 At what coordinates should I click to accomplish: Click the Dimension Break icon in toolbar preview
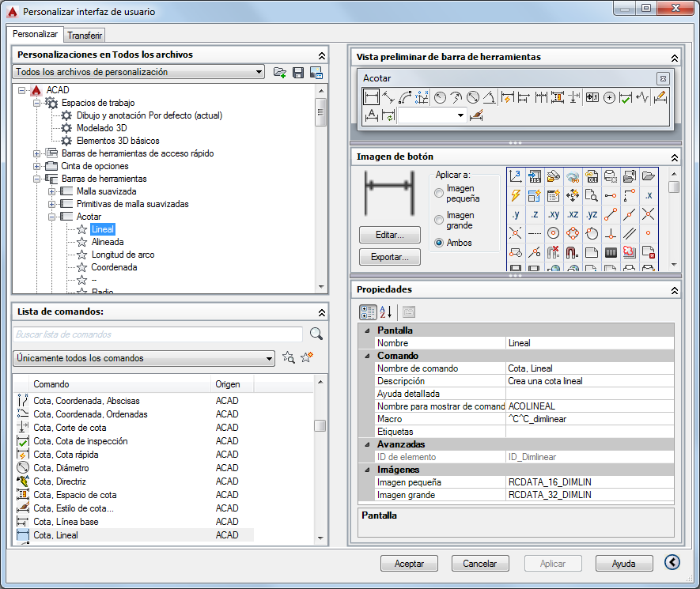[574, 96]
